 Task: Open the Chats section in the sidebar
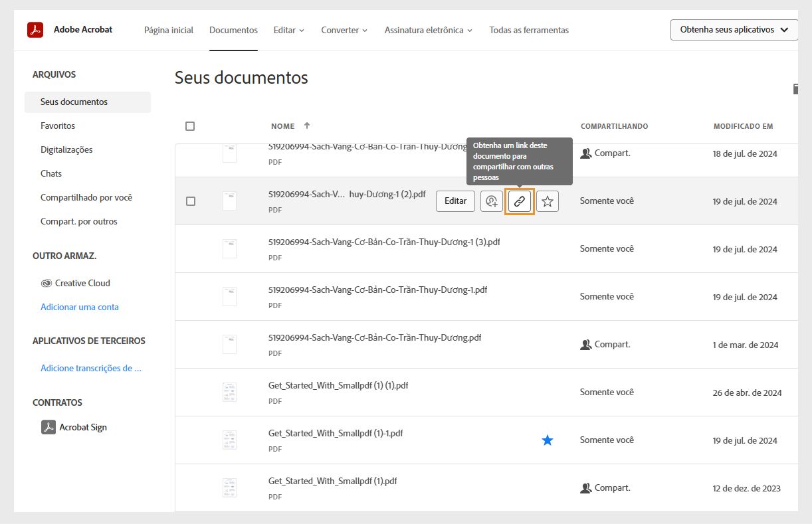point(51,173)
